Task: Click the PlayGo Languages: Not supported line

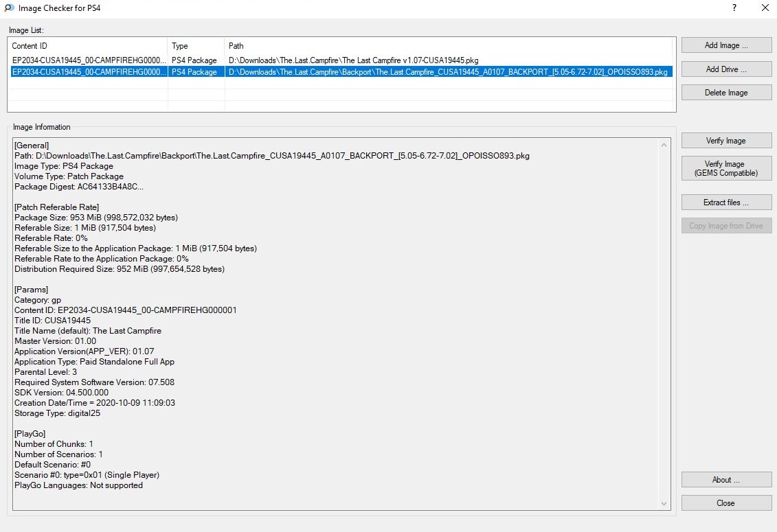Action: [x=79, y=485]
